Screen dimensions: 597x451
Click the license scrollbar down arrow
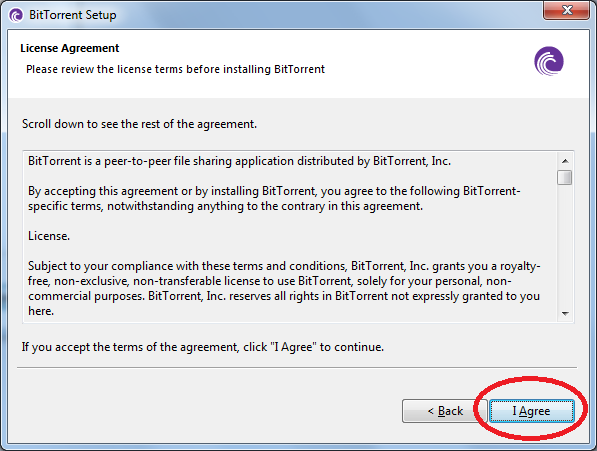tap(565, 314)
